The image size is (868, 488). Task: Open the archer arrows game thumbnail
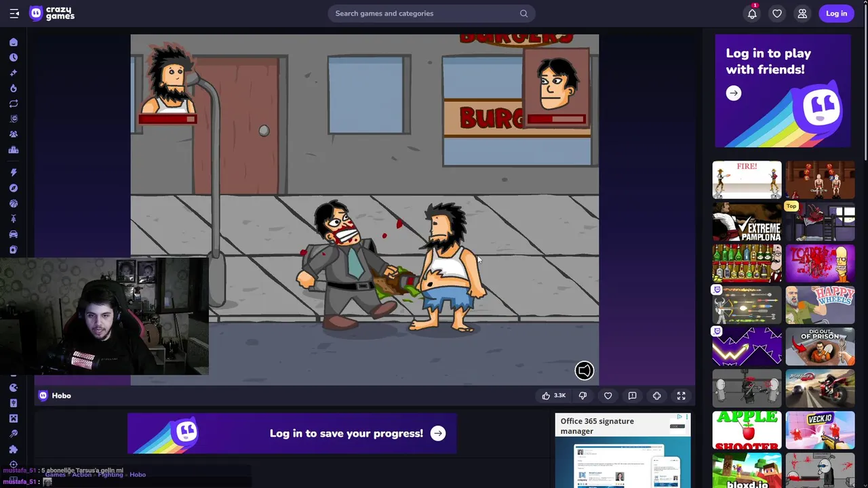click(x=747, y=305)
